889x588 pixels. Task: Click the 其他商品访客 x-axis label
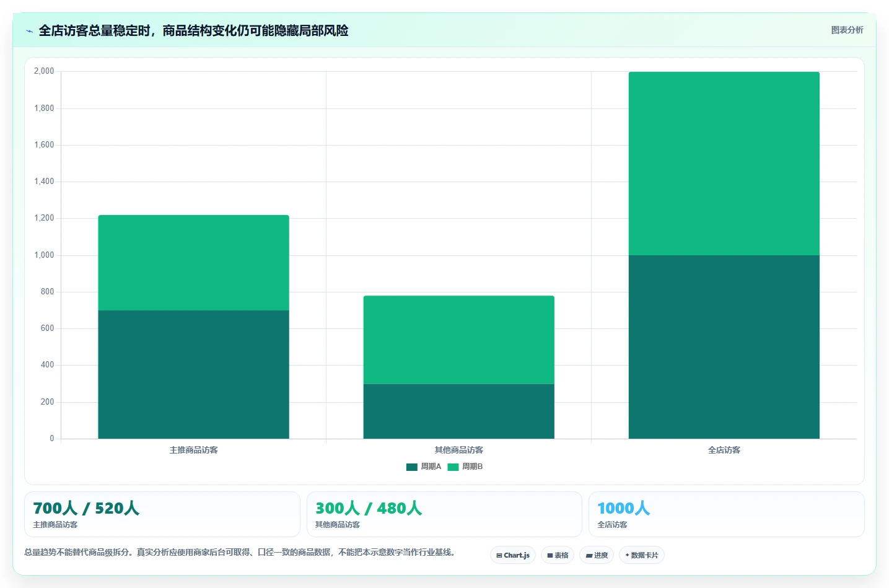(x=458, y=450)
